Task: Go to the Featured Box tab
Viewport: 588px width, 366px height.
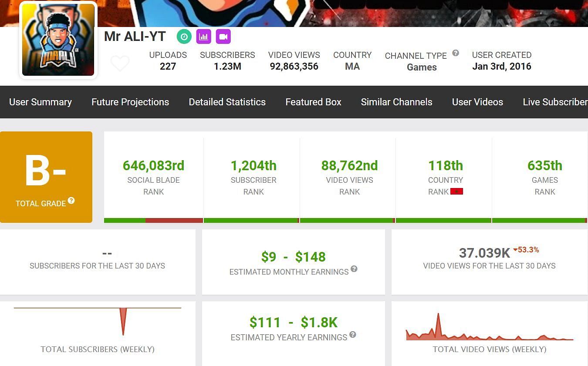Action: [x=313, y=102]
